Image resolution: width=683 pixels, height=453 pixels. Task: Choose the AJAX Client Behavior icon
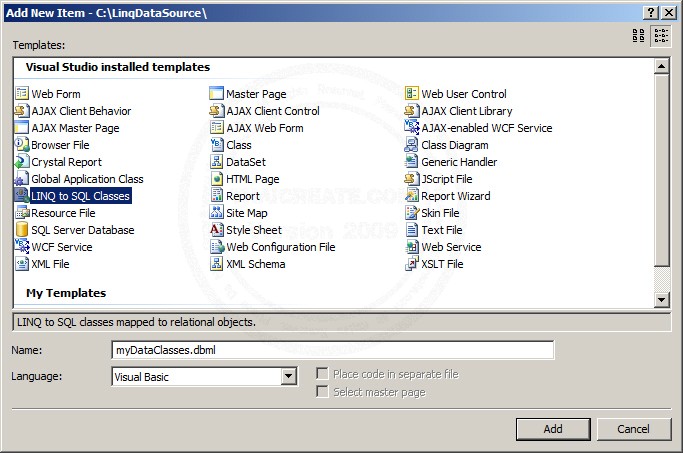click(22, 111)
